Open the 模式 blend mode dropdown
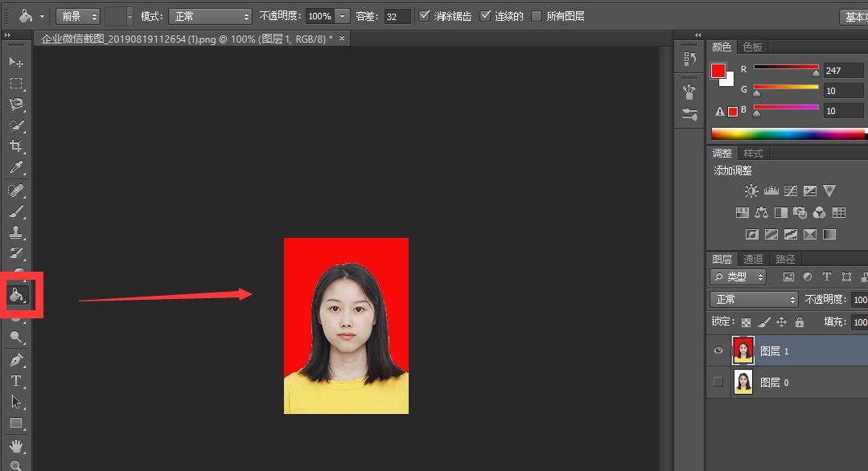This screenshot has height=471, width=868. (x=210, y=14)
